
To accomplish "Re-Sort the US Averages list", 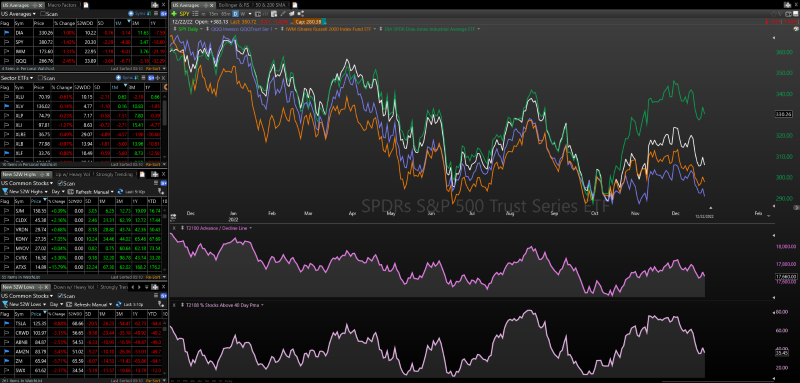I will pos(153,69).
